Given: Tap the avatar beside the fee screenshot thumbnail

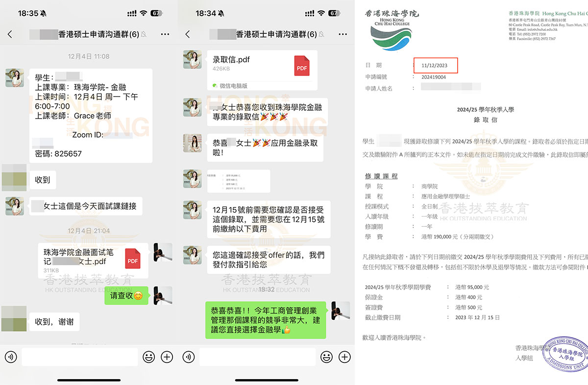Looking at the screenshot, I should coord(192,179).
